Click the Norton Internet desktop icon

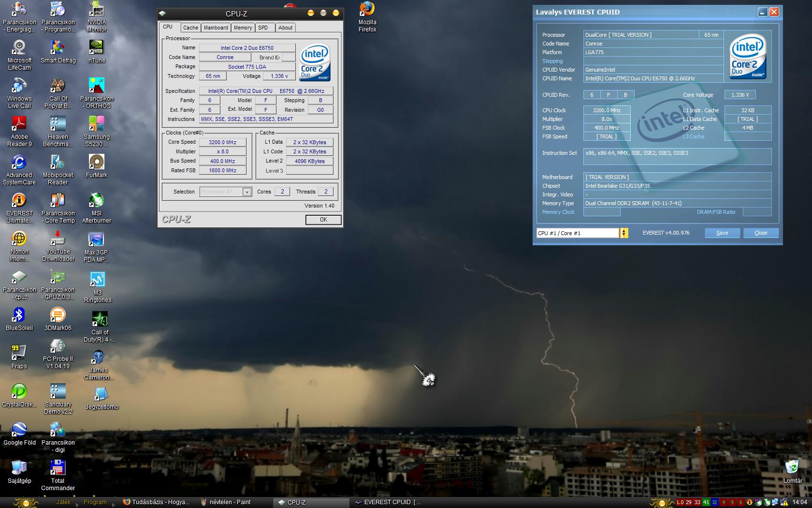point(19,246)
